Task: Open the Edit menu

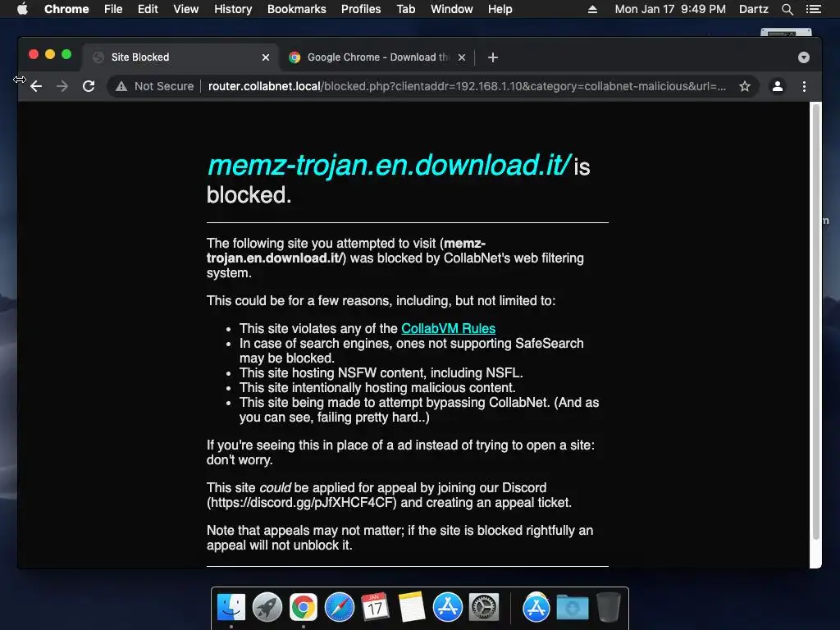Action: coord(148,9)
